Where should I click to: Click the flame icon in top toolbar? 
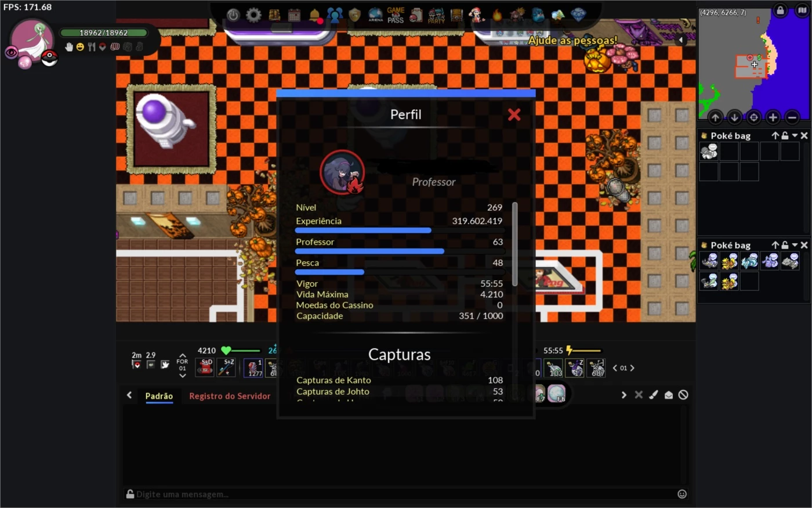497,15
